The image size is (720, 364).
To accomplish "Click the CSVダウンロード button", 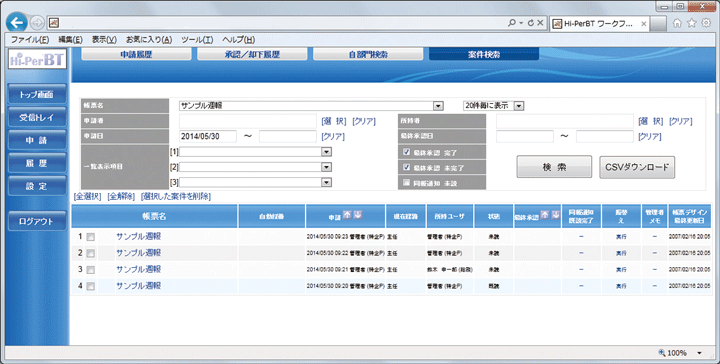I will point(637,167).
